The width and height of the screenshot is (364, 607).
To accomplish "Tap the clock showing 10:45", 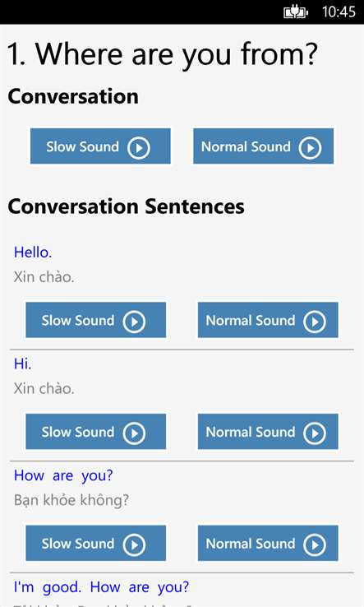I will coord(339,12).
